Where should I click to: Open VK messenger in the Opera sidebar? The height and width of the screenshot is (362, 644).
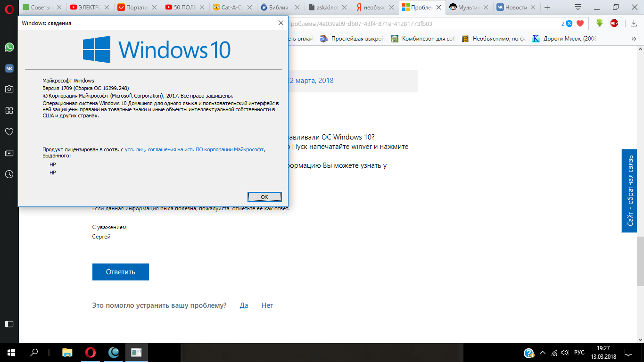pos(9,68)
